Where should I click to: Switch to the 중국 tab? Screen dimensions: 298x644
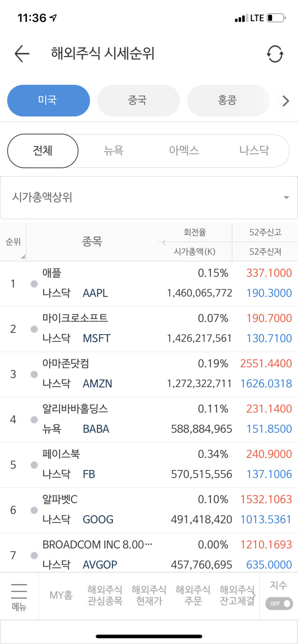tap(138, 101)
